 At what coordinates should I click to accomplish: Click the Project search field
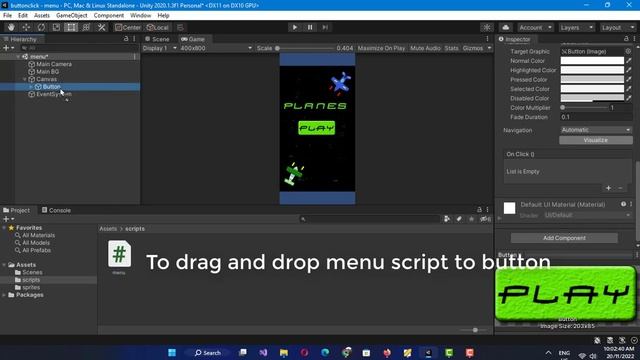[369, 219]
